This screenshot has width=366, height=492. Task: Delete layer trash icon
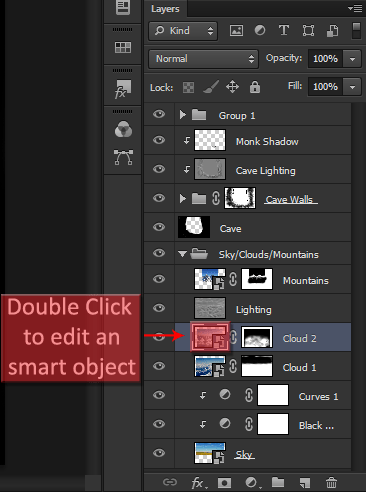(x=331, y=482)
